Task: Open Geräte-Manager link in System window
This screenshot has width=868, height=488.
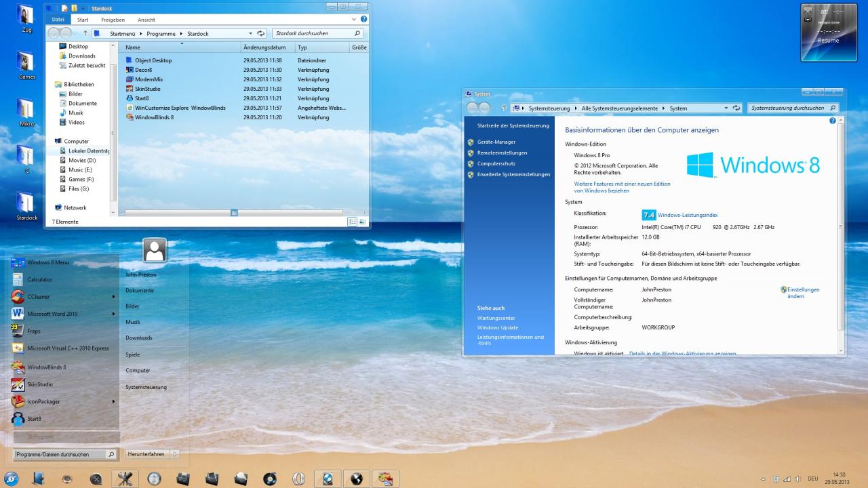Action: coord(496,142)
